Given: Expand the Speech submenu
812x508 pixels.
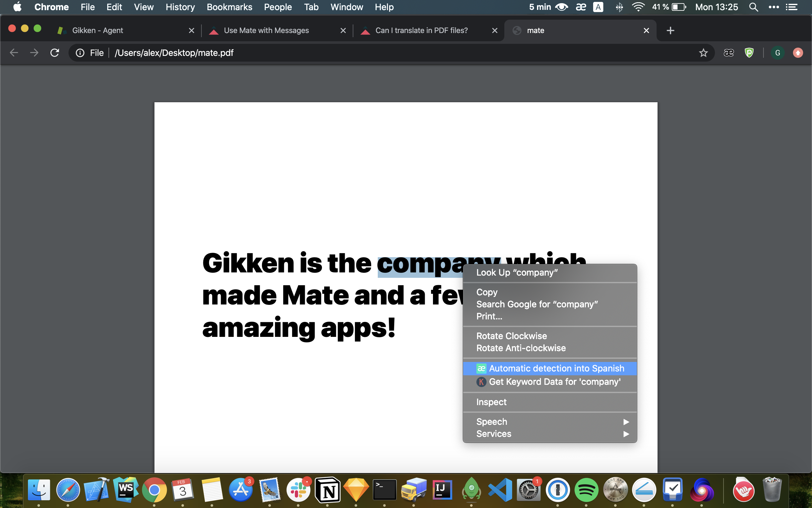Looking at the screenshot, I should coord(550,422).
